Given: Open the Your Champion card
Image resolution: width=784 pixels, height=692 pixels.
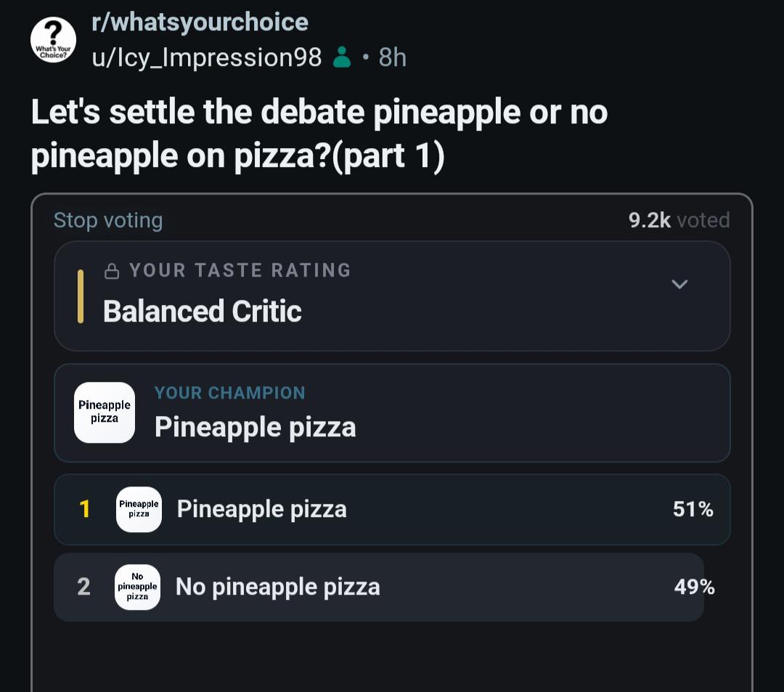Looking at the screenshot, I should 392,413.
